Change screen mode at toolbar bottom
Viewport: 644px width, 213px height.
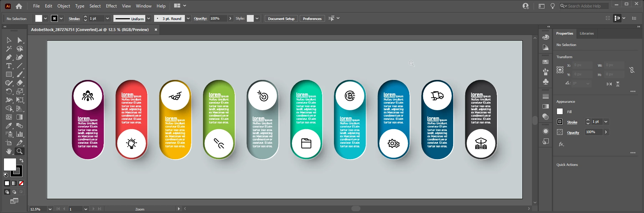click(x=14, y=201)
